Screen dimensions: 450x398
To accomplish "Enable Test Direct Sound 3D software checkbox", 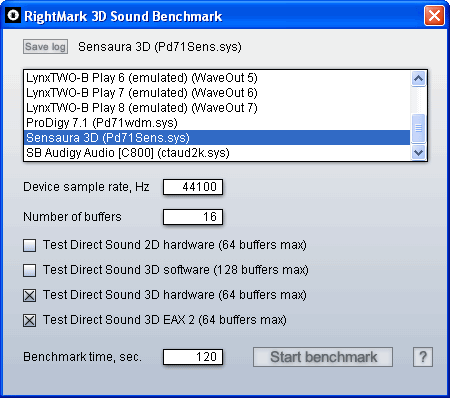I will tap(29, 270).
